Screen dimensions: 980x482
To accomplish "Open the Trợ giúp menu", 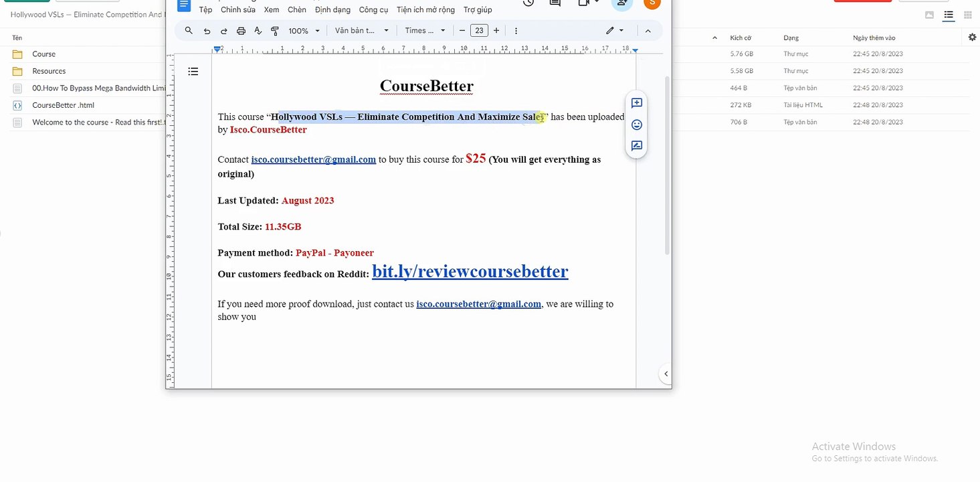I will (x=478, y=10).
